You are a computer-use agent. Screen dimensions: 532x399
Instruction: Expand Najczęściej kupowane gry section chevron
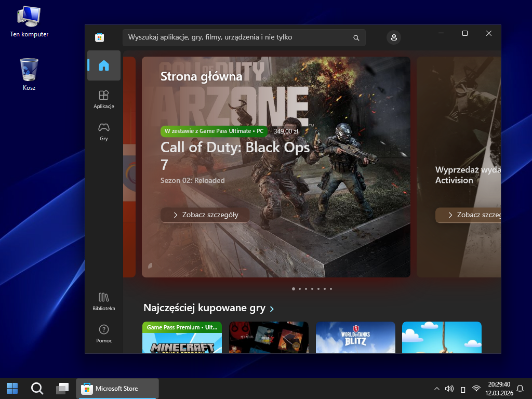click(x=272, y=309)
